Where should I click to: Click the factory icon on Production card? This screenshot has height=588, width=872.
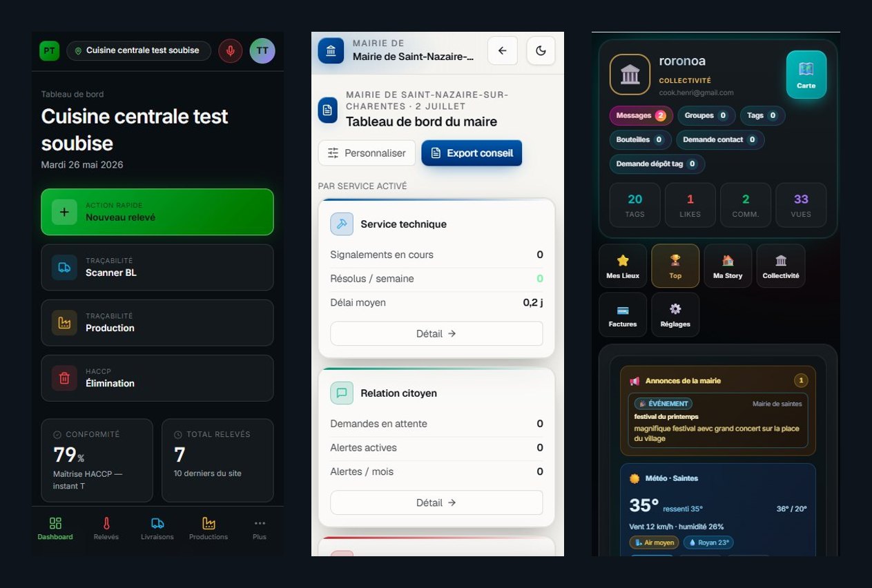tap(64, 323)
